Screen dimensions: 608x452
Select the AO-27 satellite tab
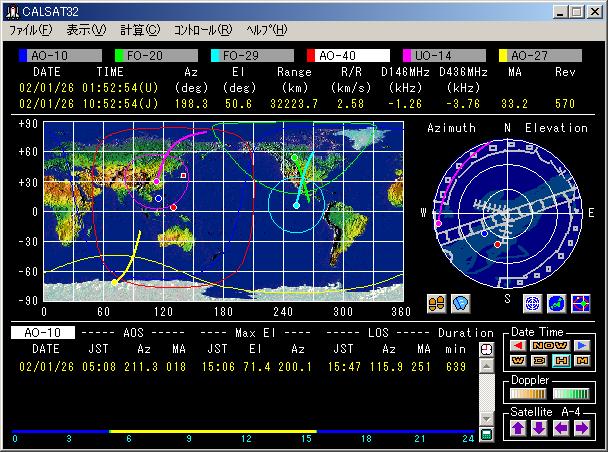pyautogui.click(x=541, y=55)
